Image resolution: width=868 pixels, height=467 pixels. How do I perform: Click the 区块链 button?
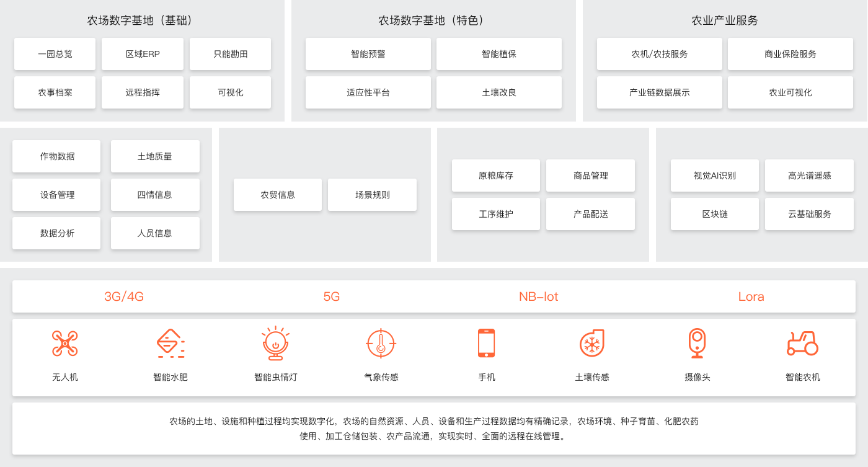pos(715,214)
